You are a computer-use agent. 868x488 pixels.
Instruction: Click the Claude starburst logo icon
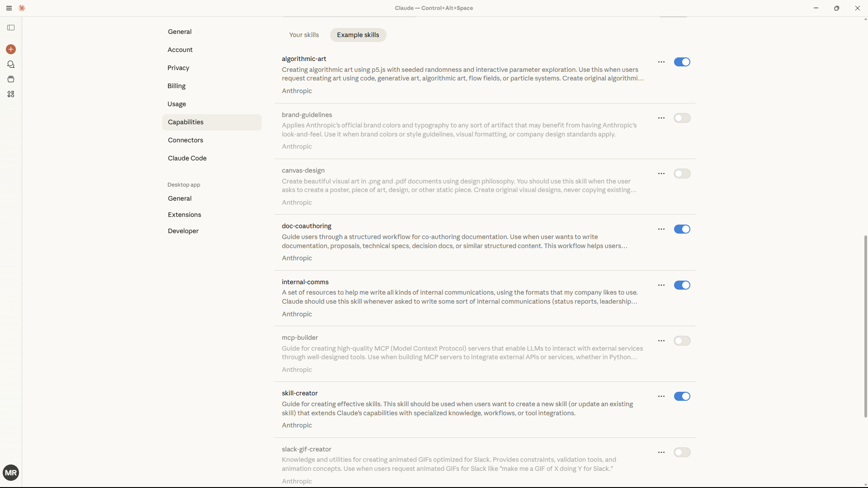coord(22,8)
